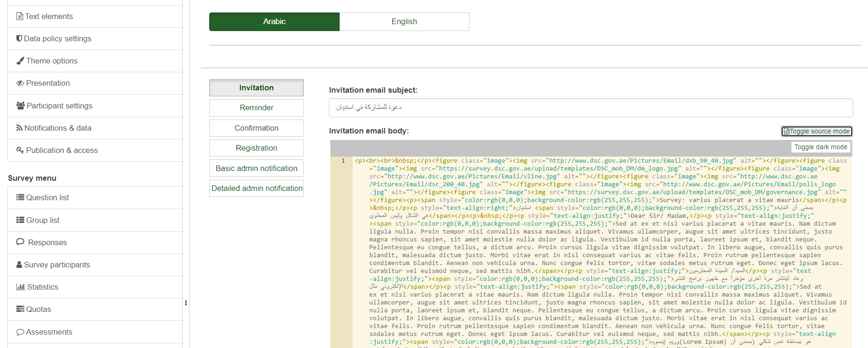This screenshot has height=348, width=868.
Task: Click the sidebar resize handle dots
Action: pos(186,303)
